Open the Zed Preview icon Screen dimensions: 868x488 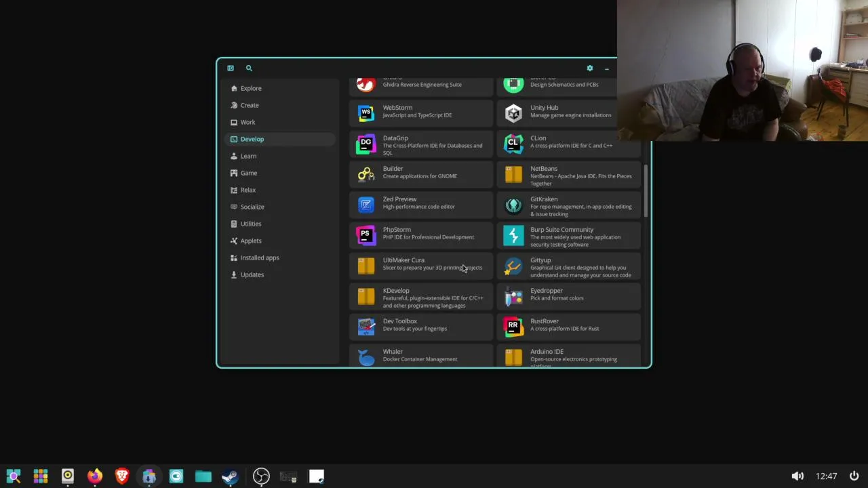tap(366, 205)
